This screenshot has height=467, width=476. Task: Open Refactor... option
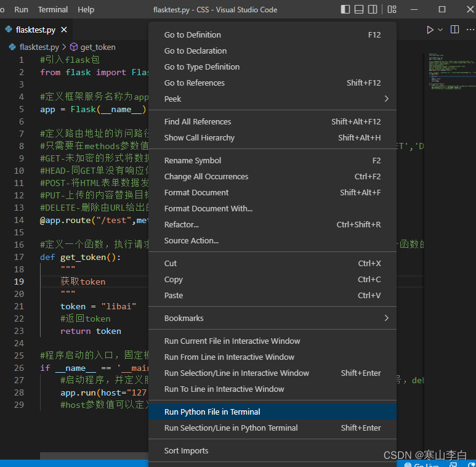coord(272,225)
